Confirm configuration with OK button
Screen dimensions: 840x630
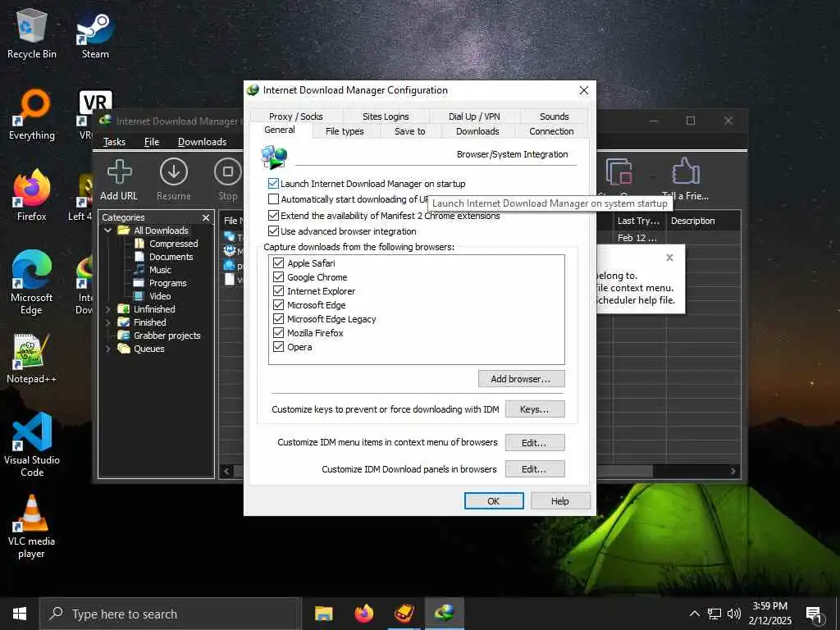click(494, 501)
